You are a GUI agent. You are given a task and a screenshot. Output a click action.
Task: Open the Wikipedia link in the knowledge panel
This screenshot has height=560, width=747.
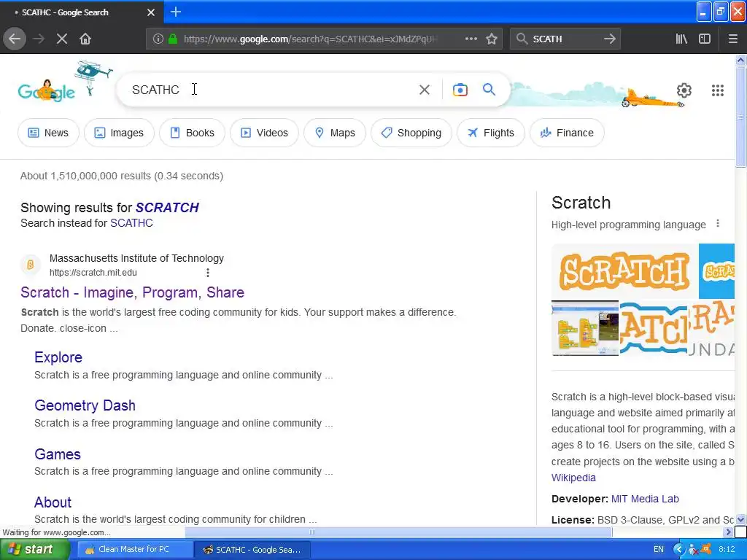(x=573, y=478)
